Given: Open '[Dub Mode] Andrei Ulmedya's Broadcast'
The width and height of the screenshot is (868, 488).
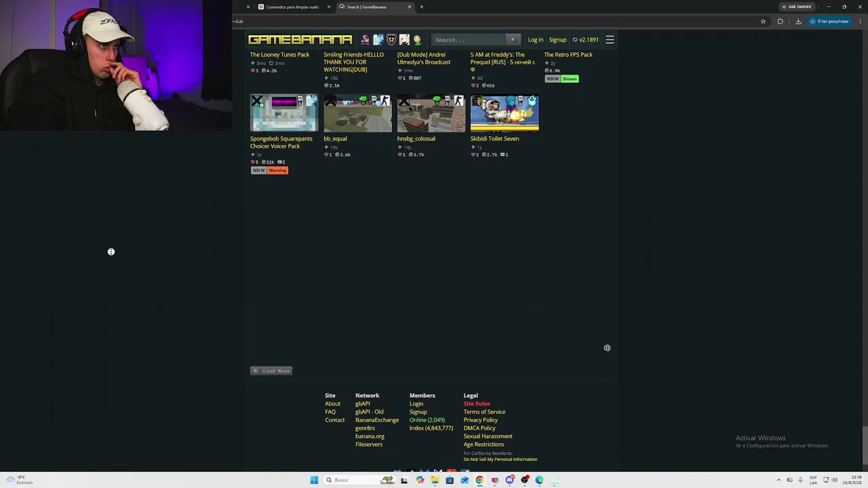Looking at the screenshot, I should pyautogui.click(x=424, y=58).
